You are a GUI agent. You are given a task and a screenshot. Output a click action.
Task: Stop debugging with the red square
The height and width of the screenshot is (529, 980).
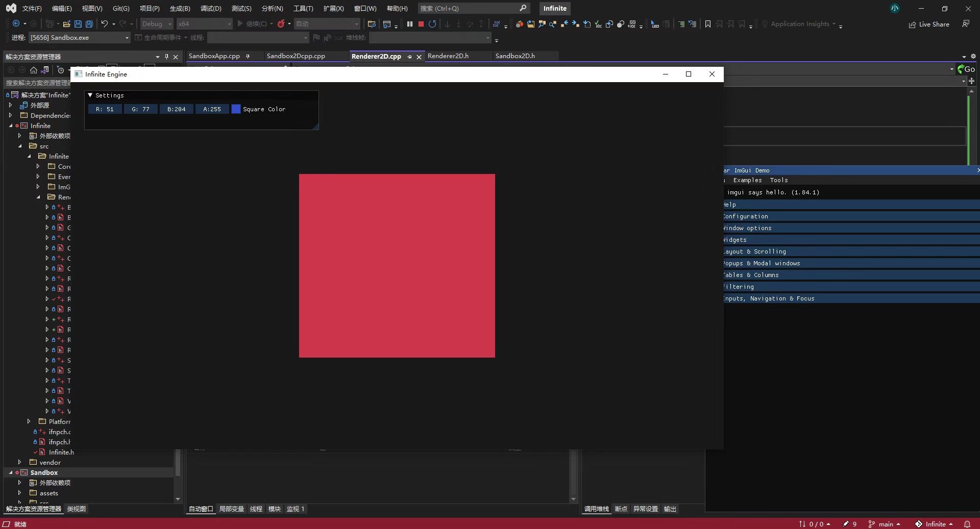coord(421,24)
